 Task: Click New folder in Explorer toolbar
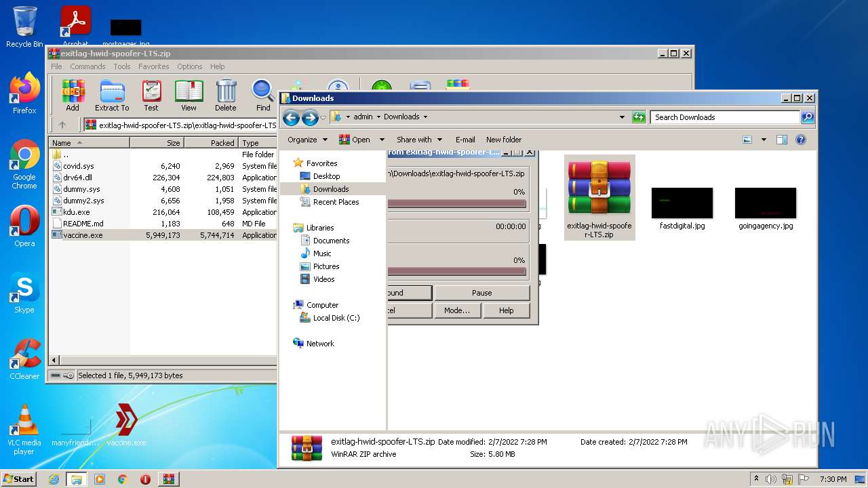(504, 140)
